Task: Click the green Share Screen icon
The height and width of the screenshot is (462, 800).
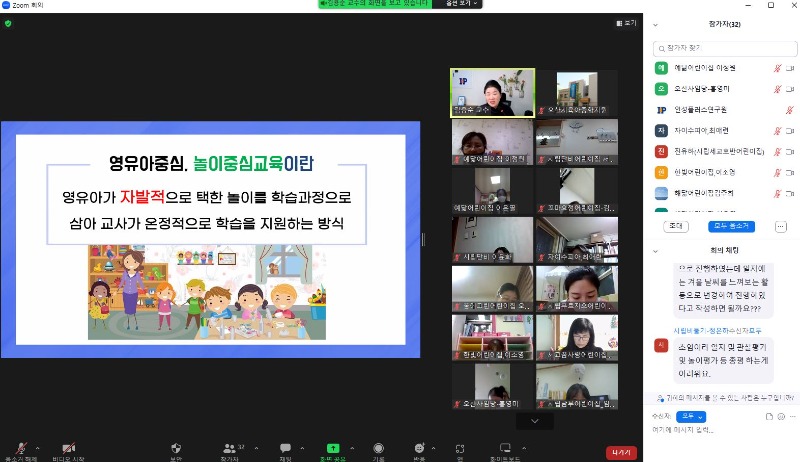Action: point(333,449)
